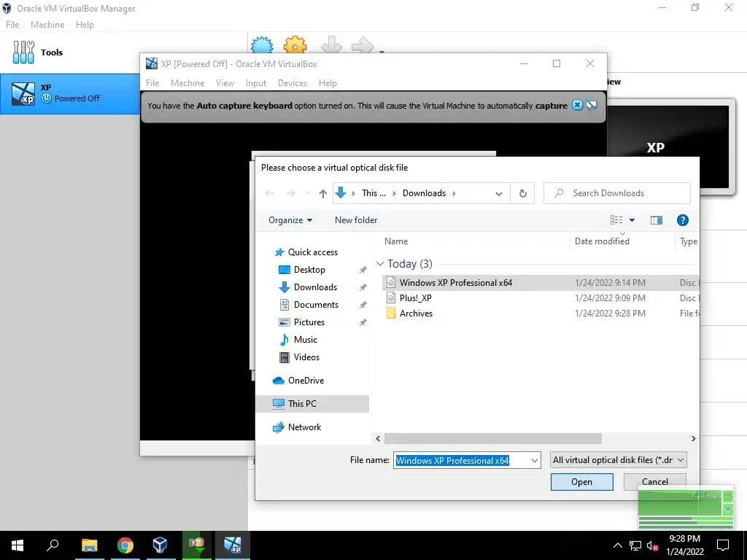Go back in the file dialog

tap(270, 193)
